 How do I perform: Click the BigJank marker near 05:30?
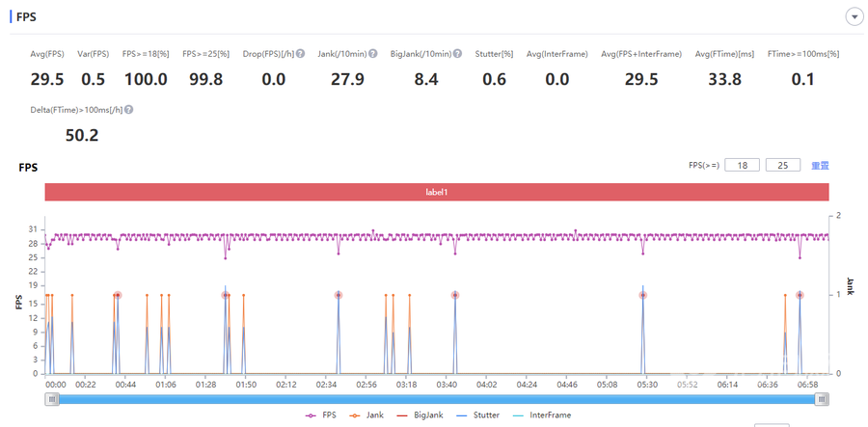[642, 295]
